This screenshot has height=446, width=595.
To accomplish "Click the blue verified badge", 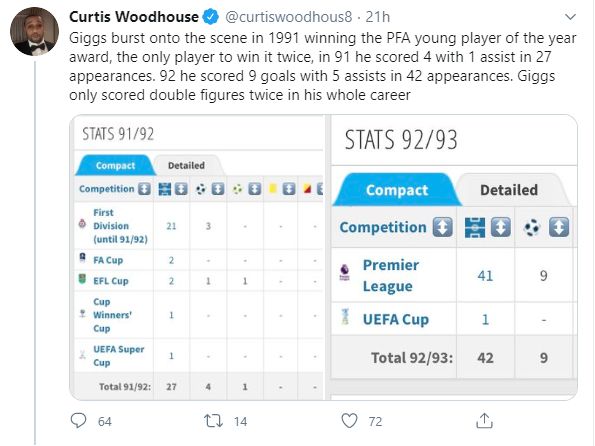I will tap(211, 17).
